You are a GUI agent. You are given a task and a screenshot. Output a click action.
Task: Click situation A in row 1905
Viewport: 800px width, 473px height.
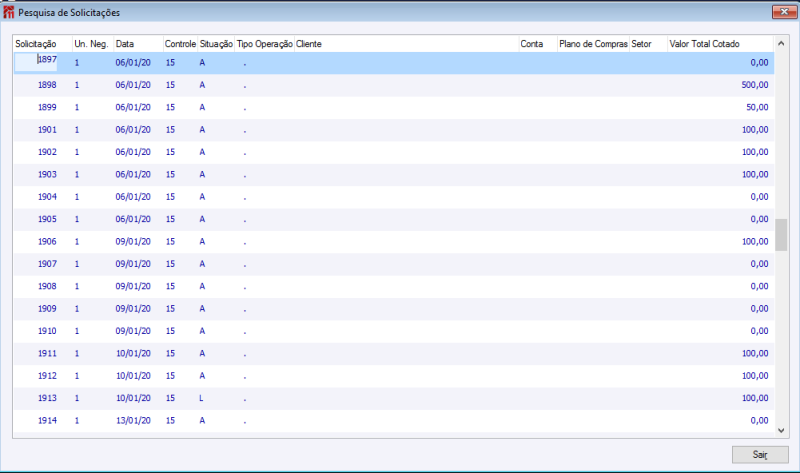(202, 219)
